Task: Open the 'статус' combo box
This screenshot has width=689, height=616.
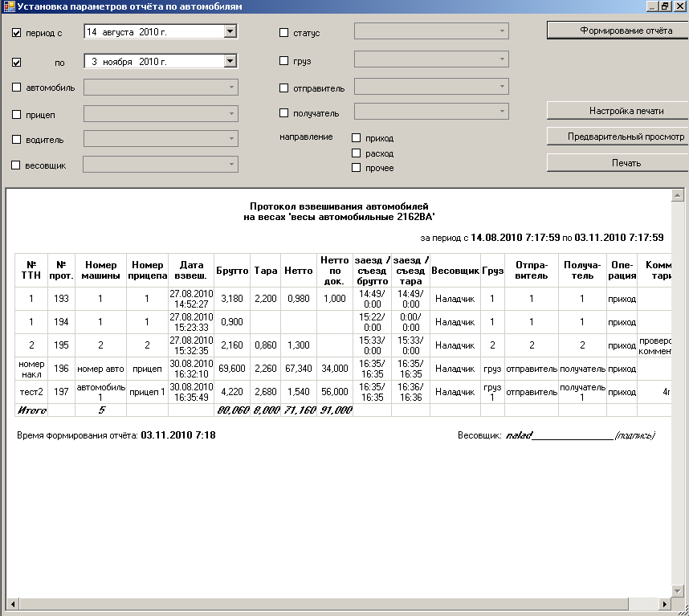Action: click(431, 31)
